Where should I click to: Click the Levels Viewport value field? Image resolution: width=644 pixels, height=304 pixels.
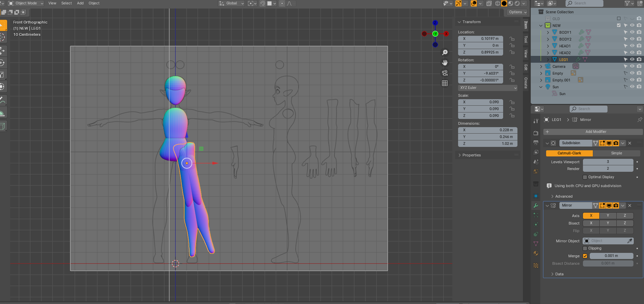(608, 162)
